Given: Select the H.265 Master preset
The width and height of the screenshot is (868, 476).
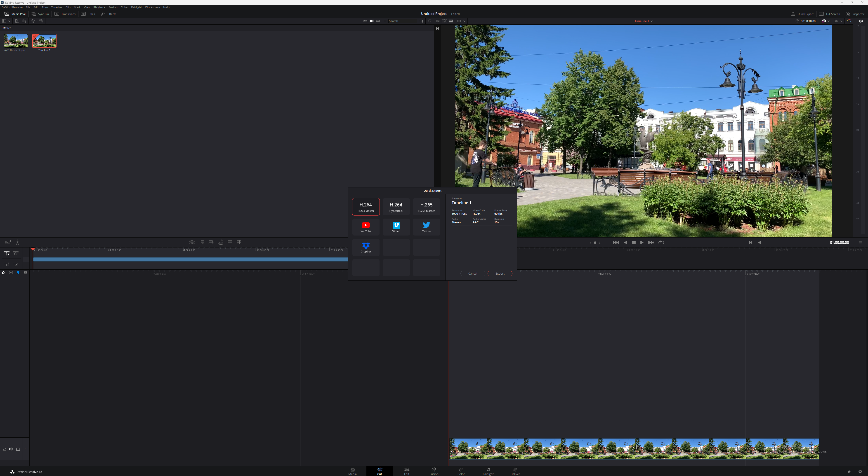Looking at the screenshot, I should pyautogui.click(x=426, y=207).
